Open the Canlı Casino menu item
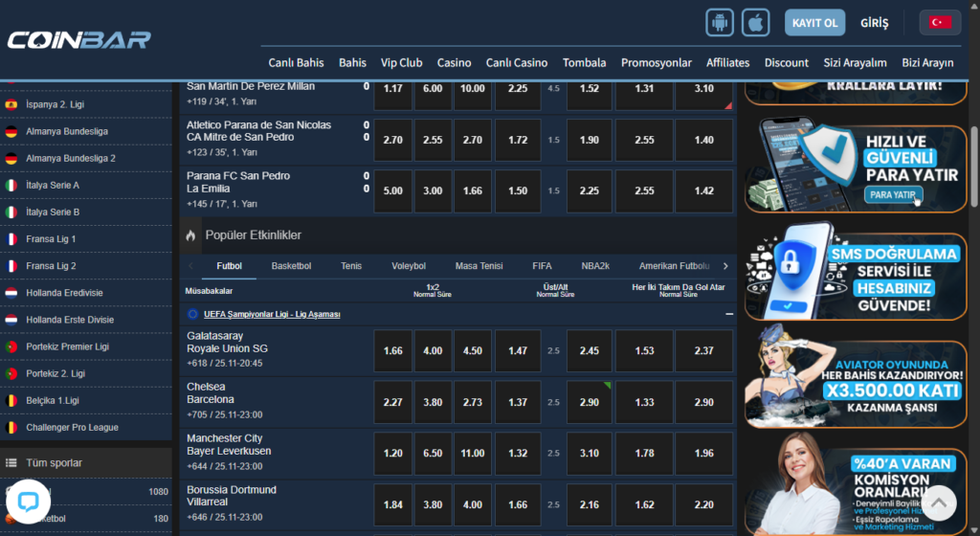 pos(517,62)
